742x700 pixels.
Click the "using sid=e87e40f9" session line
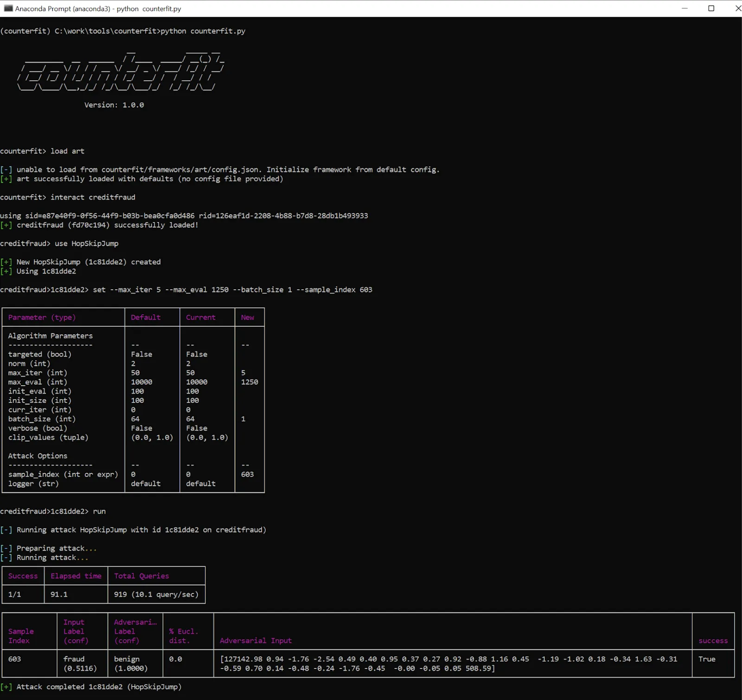(x=184, y=216)
